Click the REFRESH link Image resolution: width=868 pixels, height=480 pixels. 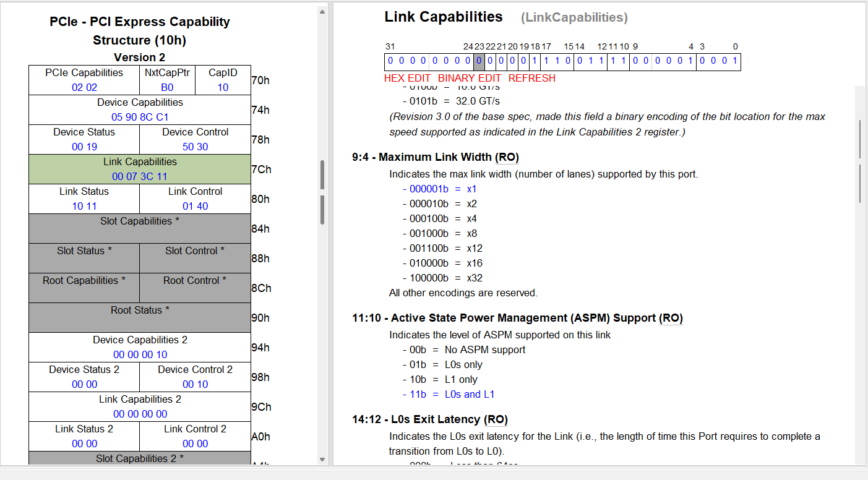tap(532, 78)
